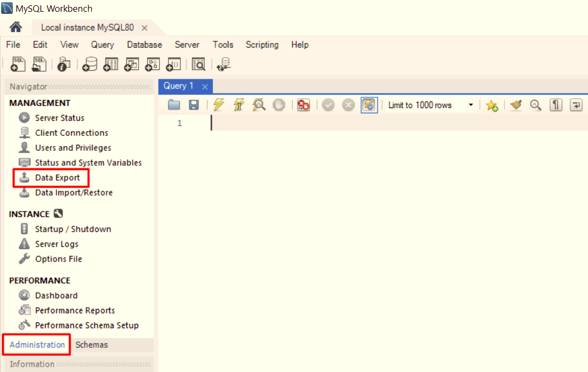Viewport: 588px width, 372px height.
Task: Open Options File
Action: tap(58, 259)
